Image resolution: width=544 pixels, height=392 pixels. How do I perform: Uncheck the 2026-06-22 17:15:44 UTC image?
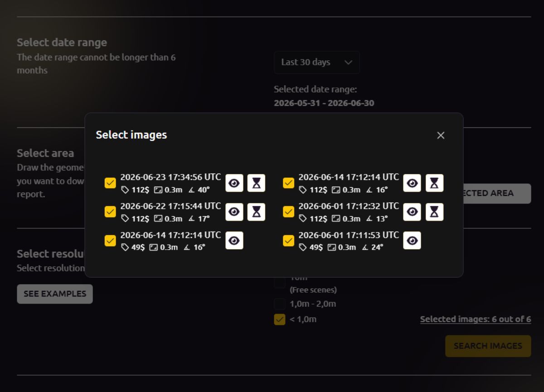click(110, 212)
